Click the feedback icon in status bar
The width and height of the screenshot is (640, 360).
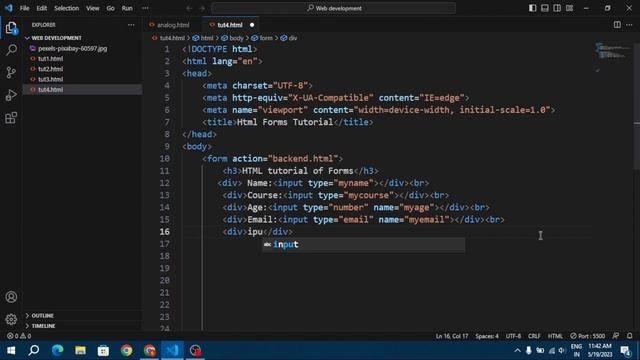(616, 336)
